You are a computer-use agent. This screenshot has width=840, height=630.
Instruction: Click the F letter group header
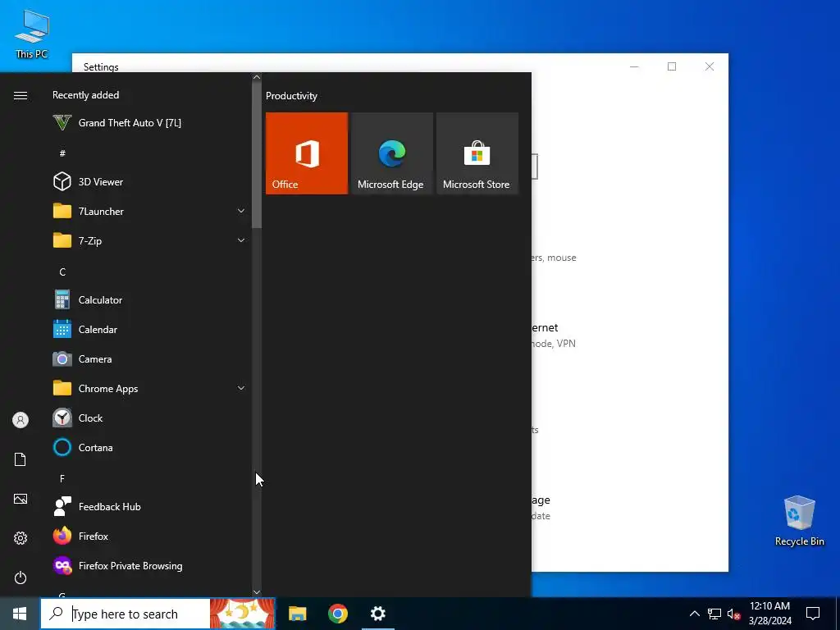click(x=62, y=478)
